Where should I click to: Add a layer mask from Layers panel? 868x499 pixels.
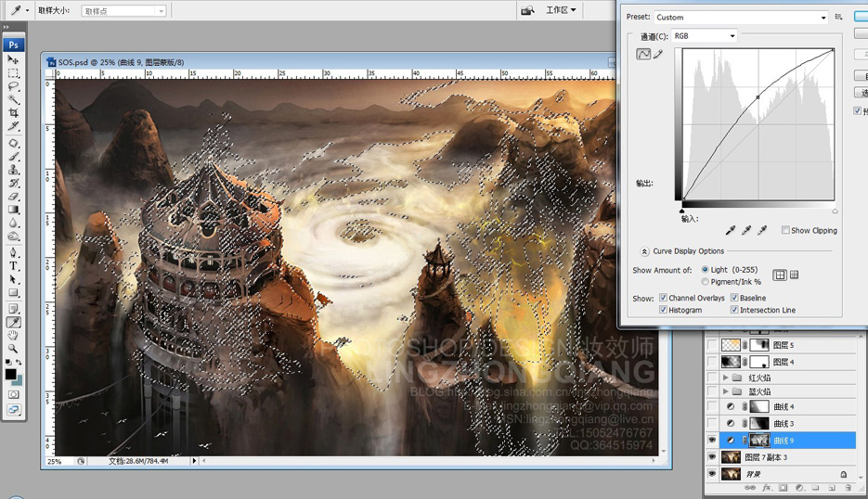pos(783,488)
